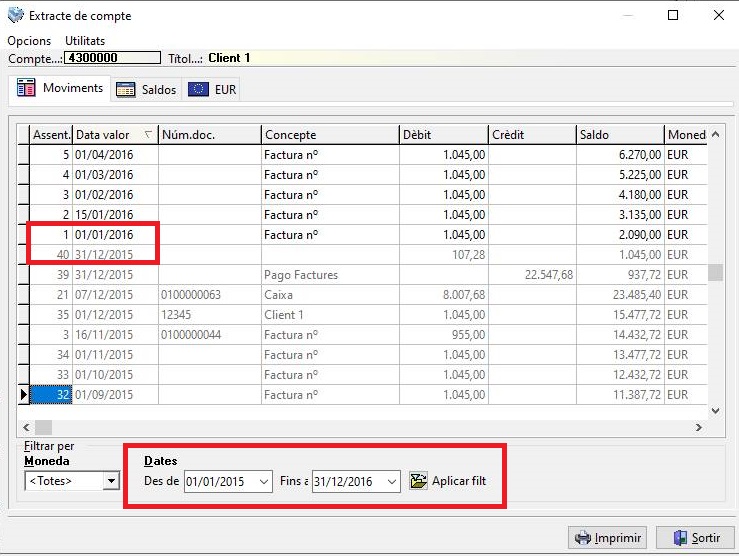Click the Aplicar filt folder icon

pos(418,481)
